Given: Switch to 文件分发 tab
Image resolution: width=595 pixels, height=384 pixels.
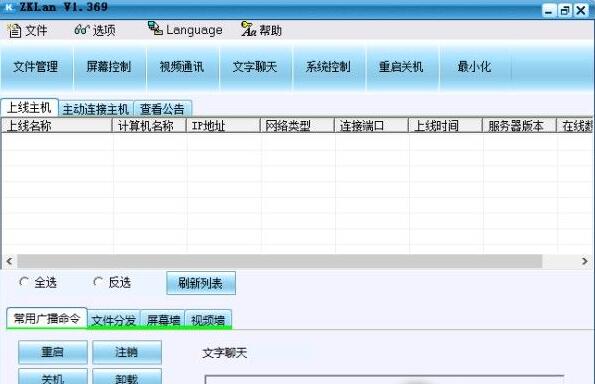Looking at the screenshot, I should point(114,320).
